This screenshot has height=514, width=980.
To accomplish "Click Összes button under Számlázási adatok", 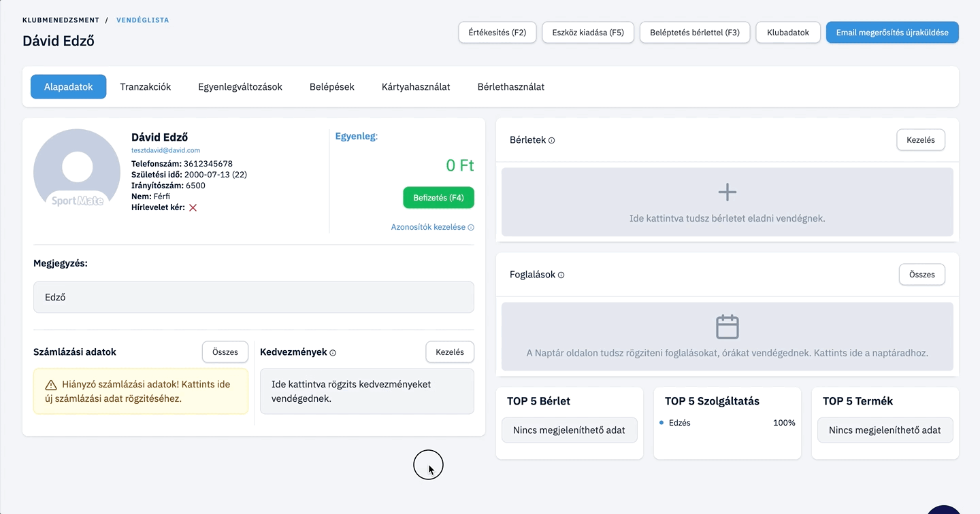I will (x=225, y=352).
